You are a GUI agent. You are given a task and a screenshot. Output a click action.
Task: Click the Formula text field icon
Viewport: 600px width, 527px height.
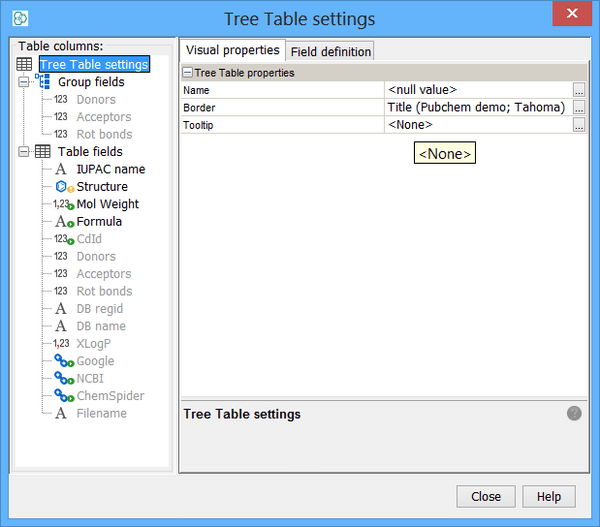pyautogui.click(x=63, y=222)
